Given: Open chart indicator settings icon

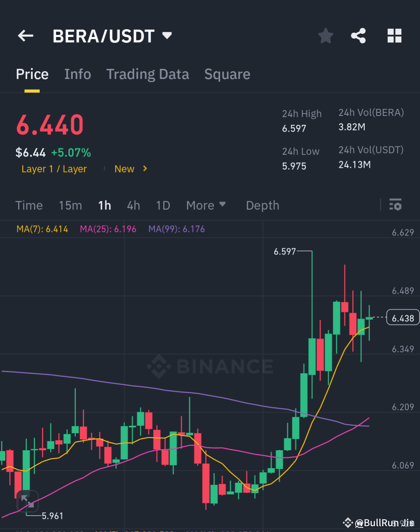Looking at the screenshot, I should pyautogui.click(x=395, y=205).
